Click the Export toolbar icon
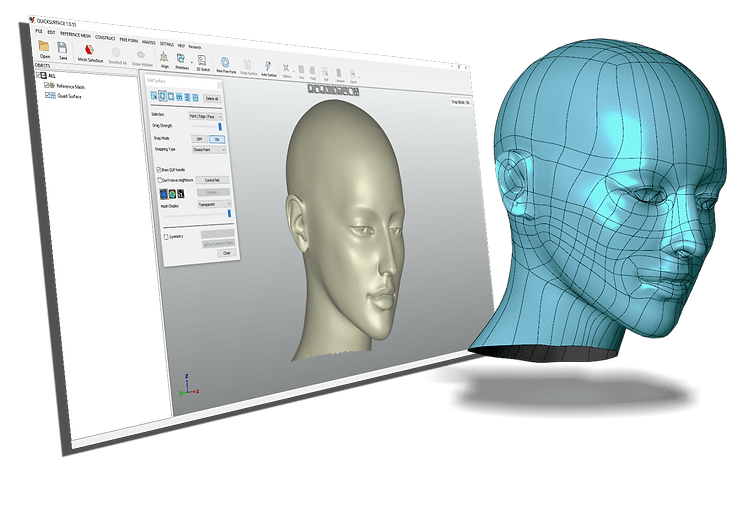750x508 pixels. click(353, 74)
